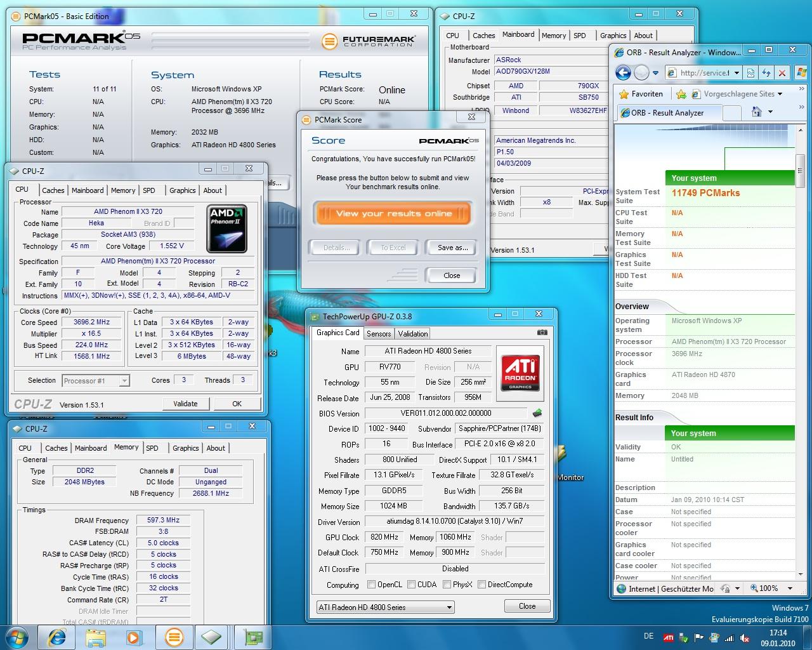Select the Graphics tab in the CPU-Z memory window
812x650 pixels.
click(186, 448)
